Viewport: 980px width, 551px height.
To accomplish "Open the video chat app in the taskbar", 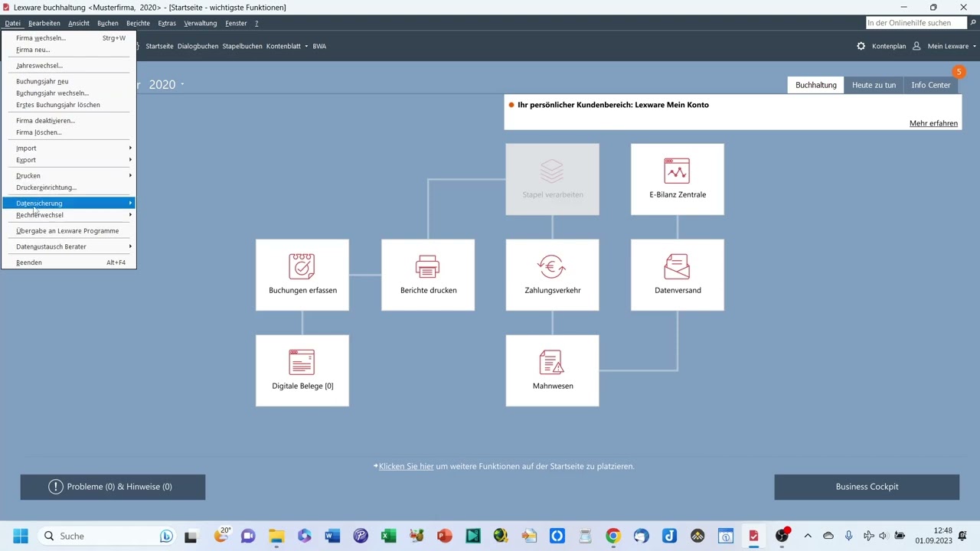I will [x=248, y=536].
